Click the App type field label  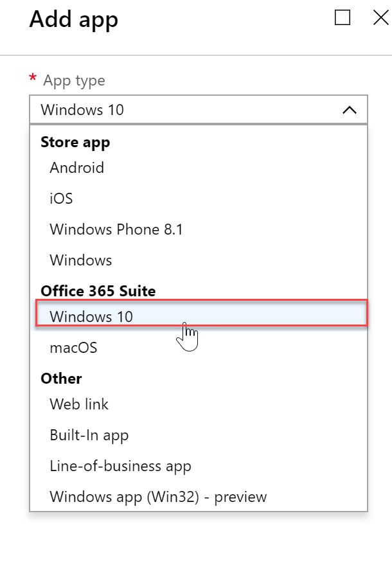coord(75,81)
